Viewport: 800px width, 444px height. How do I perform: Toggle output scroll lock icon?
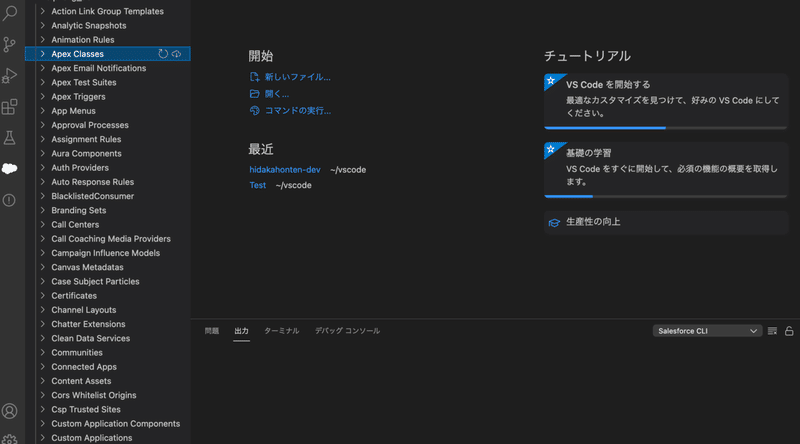point(789,331)
